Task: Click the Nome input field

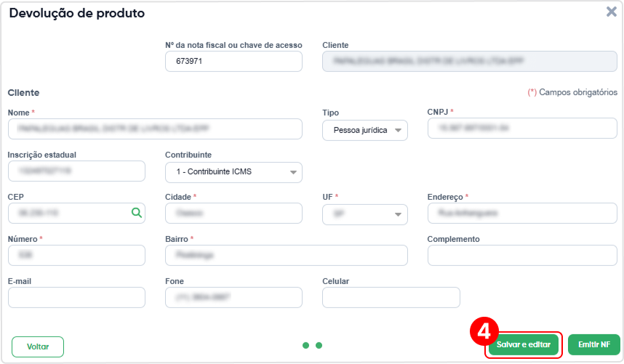Action: point(155,129)
